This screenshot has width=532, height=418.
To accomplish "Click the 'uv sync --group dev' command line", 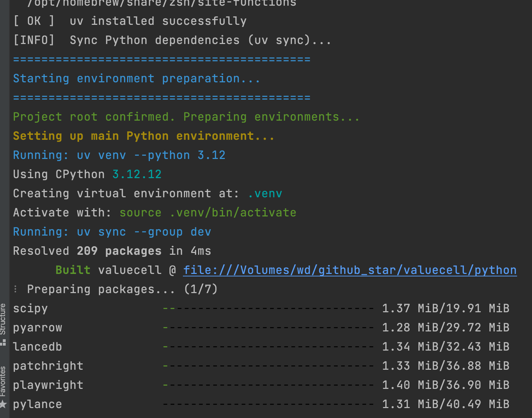I will 144,232.
